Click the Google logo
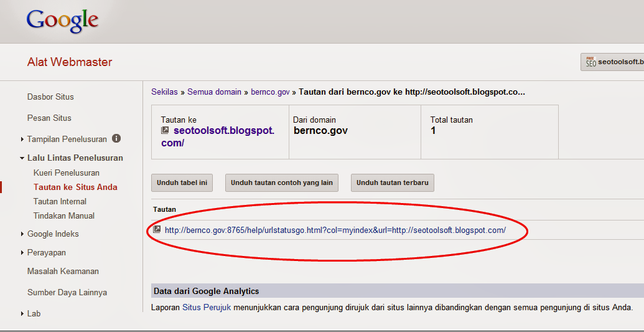The height and width of the screenshot is (332, 644). pyautogui.click(x=62, y=21)
